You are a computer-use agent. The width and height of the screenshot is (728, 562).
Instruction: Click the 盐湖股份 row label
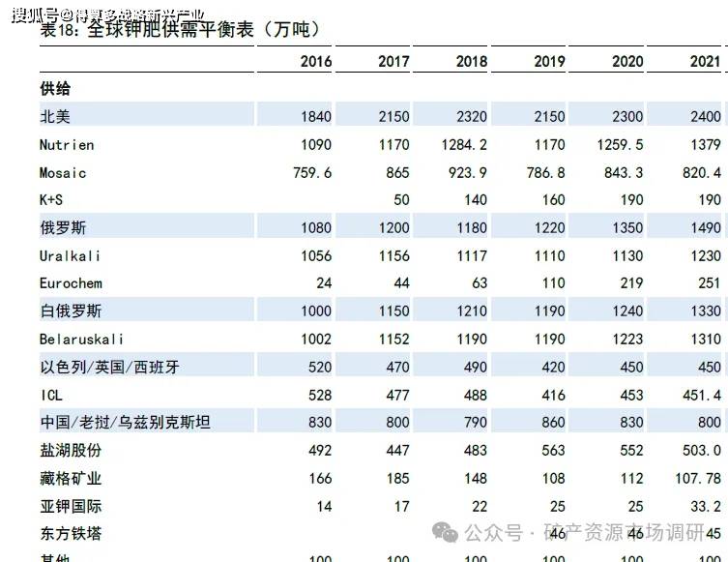71,450
